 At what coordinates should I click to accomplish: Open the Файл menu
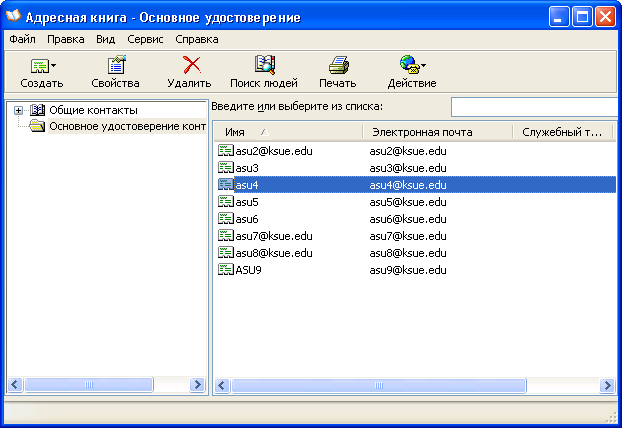point(22,39)
